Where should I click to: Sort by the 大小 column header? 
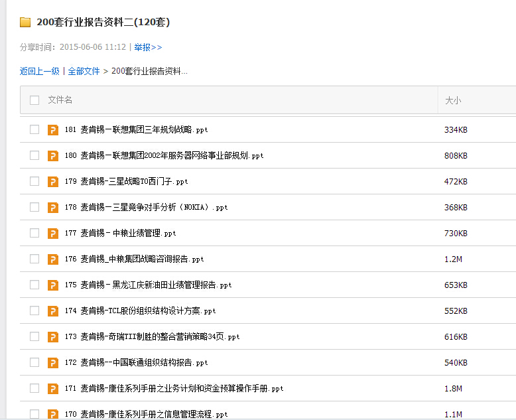(453, 100)
